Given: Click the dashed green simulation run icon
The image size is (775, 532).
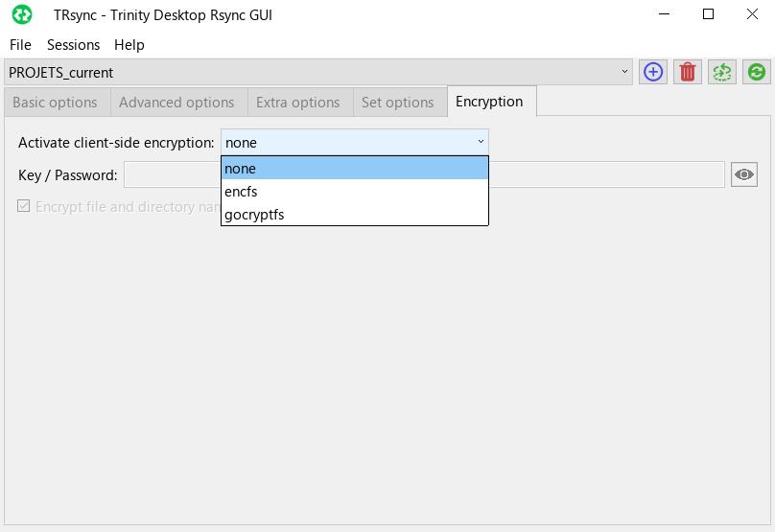Looking at the screenshot, I should pyautogui.click(x=722, y=72).
